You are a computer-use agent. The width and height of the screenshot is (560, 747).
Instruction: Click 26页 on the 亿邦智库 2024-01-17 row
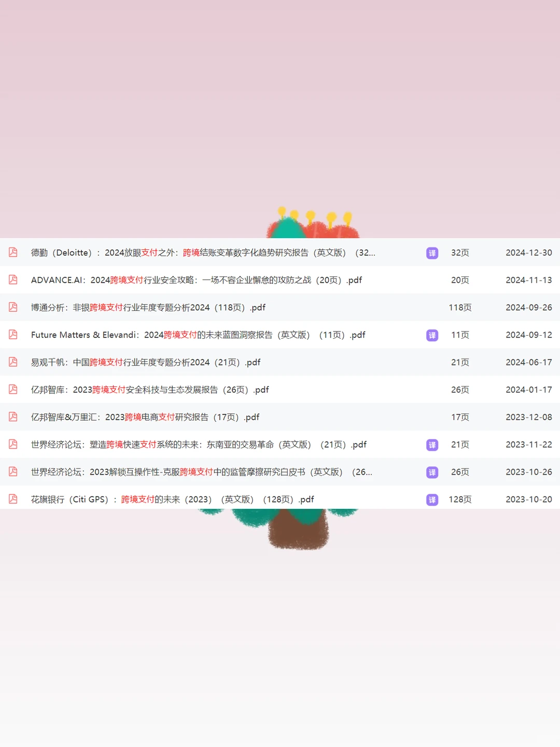(460, 390)
